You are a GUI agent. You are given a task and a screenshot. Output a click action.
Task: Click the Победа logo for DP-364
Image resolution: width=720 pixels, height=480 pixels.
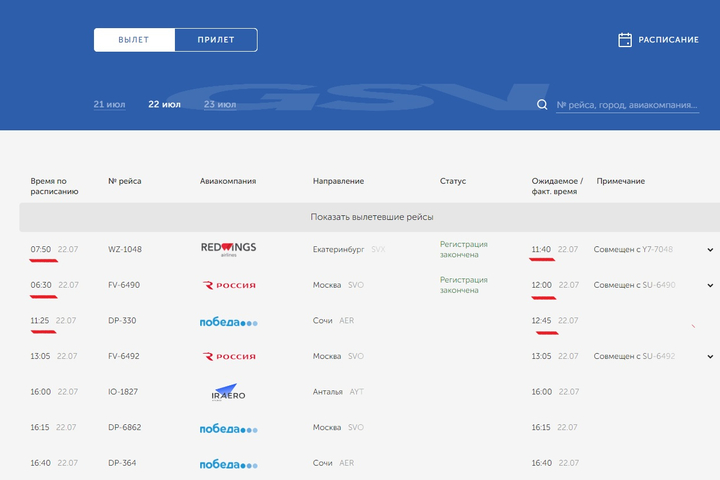[228, 464]
